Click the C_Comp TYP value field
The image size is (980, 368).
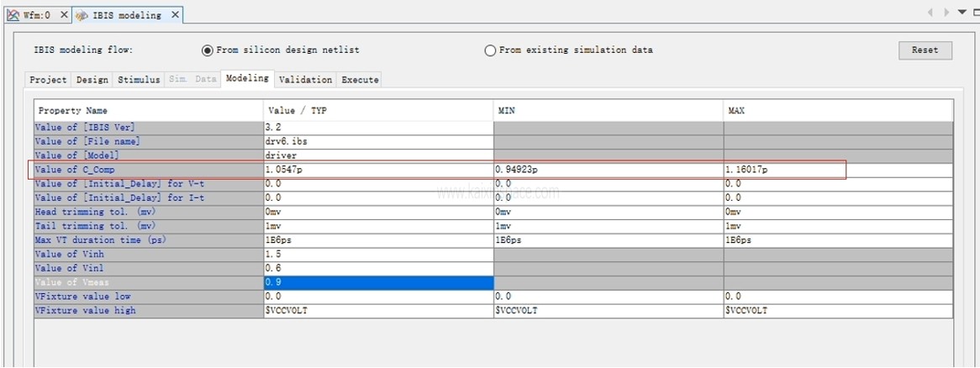click(377, 170)
